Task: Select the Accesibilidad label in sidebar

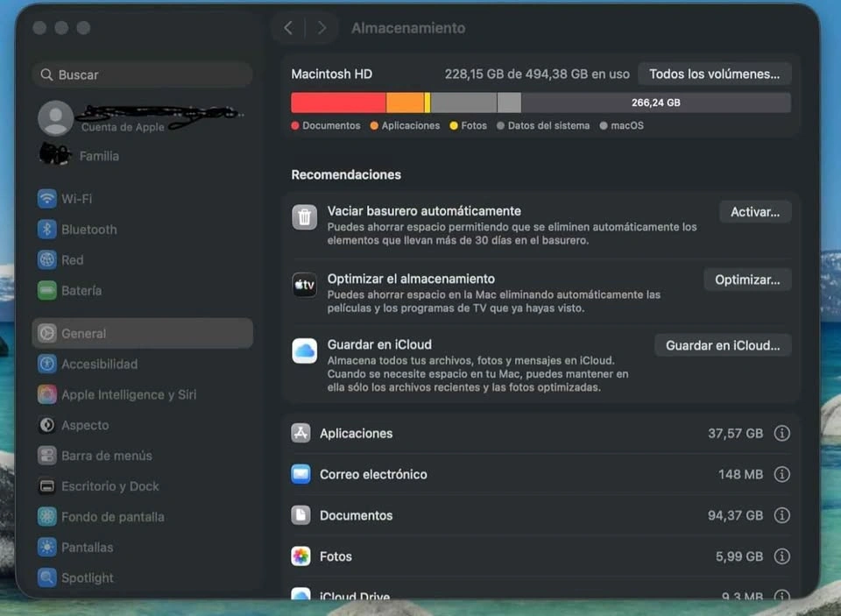Action: 99,364
